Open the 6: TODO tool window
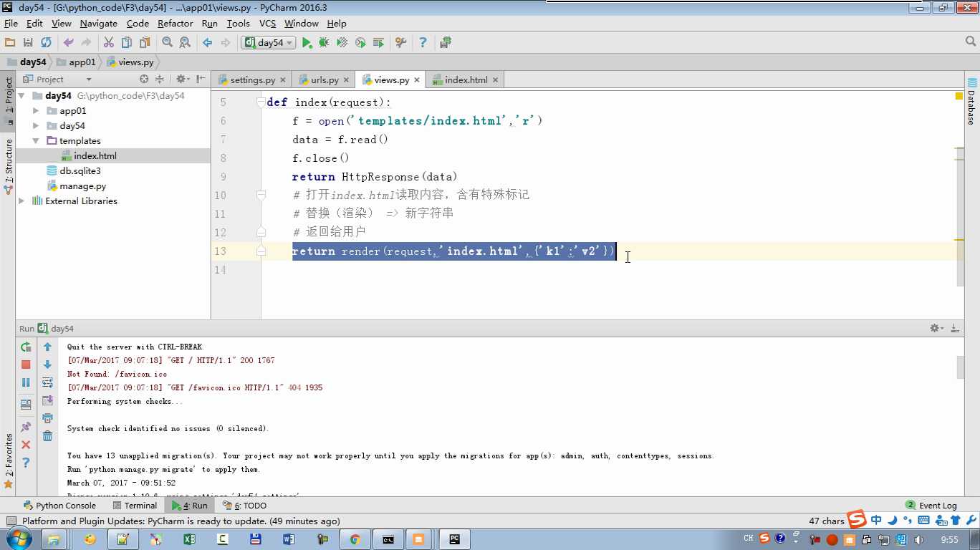980x550 pixels. click(244, 506)
